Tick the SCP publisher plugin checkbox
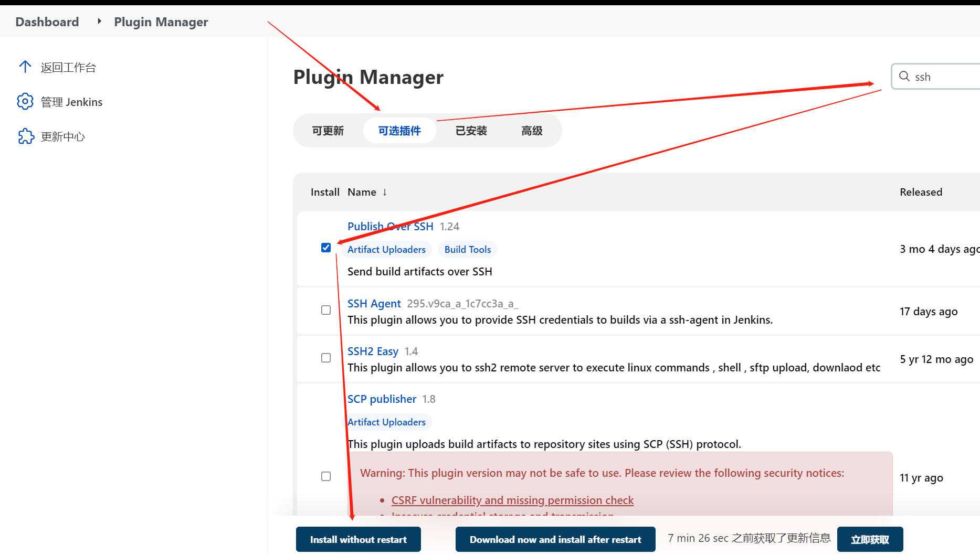This screenshot has height=555, width=980. point(326,476)
